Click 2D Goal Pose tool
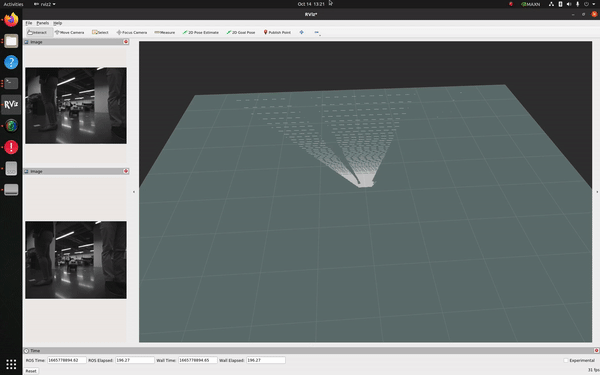 [241, 33]
